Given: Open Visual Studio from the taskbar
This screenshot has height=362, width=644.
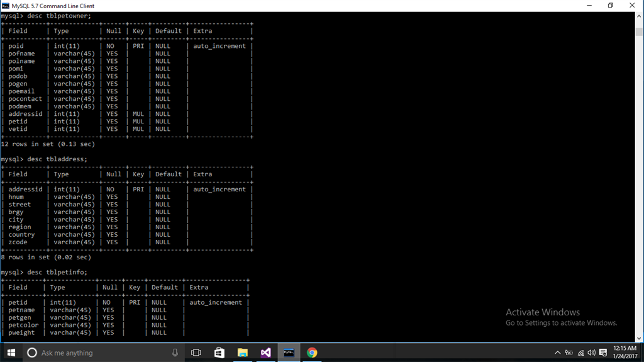Looking at the screenshot, I should click(x=266, y=353).
